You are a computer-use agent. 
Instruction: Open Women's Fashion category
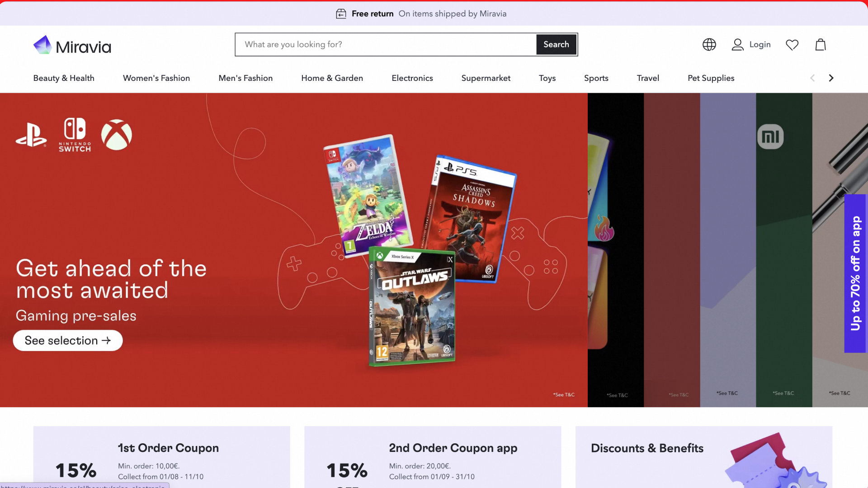(x=156, y=78)
